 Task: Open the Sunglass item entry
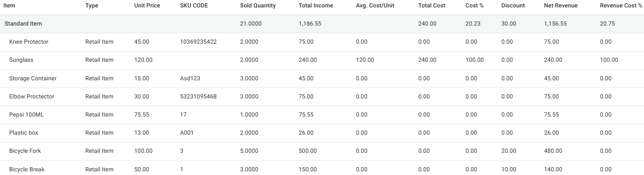pyautogui.click(x=21, y=60)
